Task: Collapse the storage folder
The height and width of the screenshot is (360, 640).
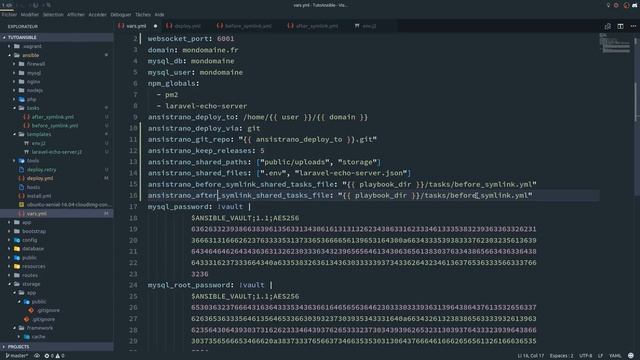Action: (57, 284)
